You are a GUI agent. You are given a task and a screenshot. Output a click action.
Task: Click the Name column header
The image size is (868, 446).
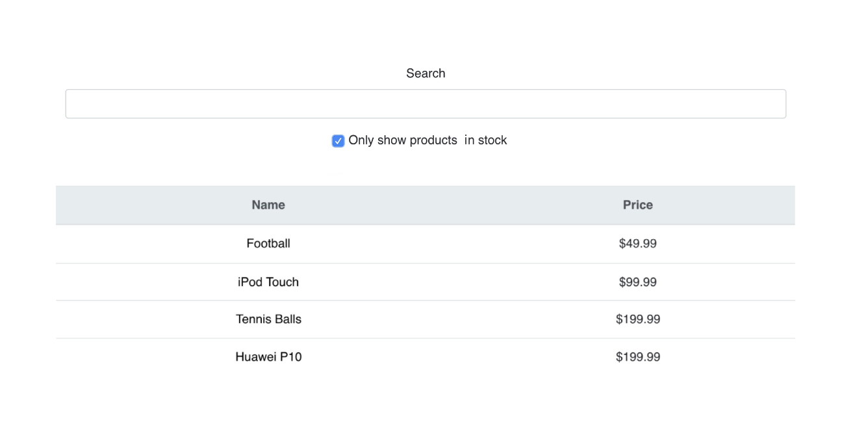[268, 205]
